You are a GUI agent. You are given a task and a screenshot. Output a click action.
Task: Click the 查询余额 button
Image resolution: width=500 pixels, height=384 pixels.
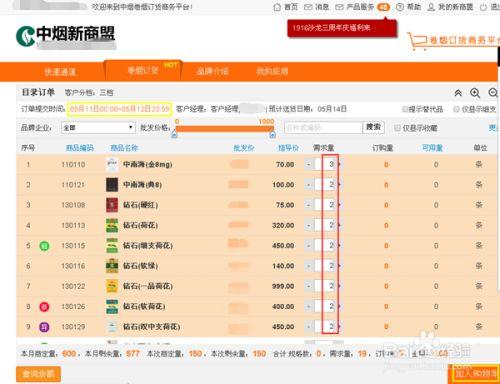(x=38, y=374)
